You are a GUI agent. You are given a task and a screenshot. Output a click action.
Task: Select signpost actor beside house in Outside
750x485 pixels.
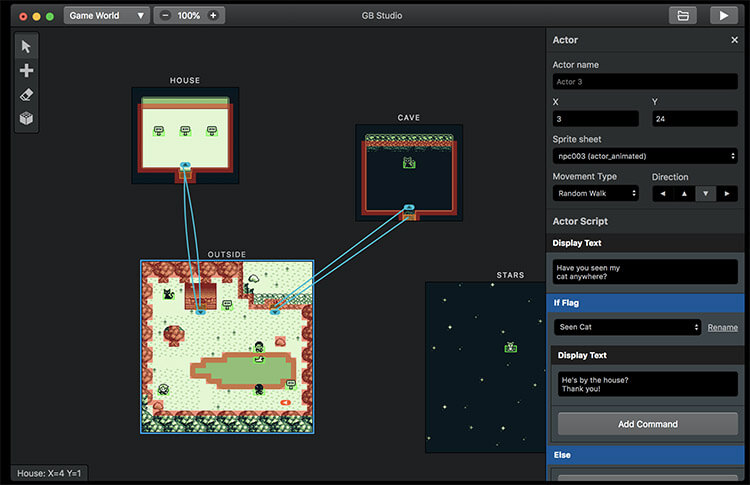228,305
